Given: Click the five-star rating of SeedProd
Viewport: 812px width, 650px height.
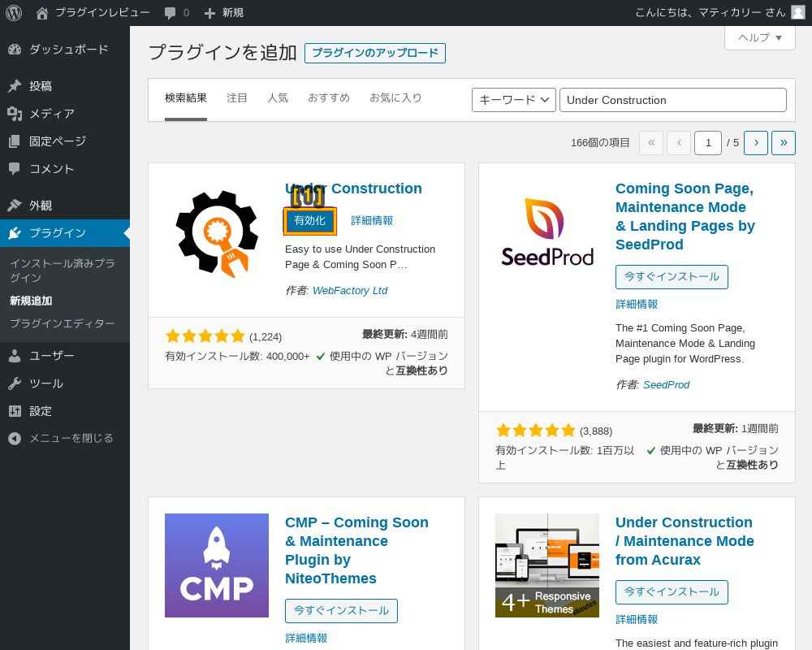Looking at the screenshot, I should tap(535, 431).
